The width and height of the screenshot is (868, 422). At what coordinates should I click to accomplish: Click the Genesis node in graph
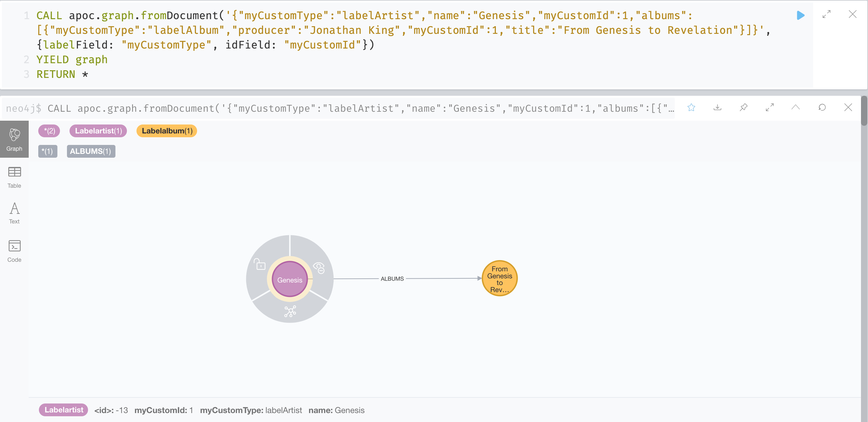pos(290,280)
